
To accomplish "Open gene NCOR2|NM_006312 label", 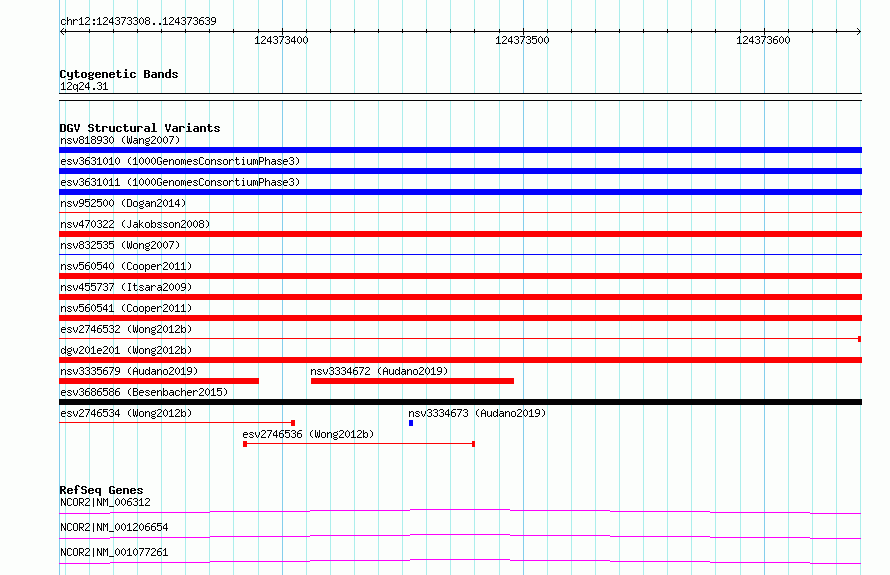I will coord(105,502).
